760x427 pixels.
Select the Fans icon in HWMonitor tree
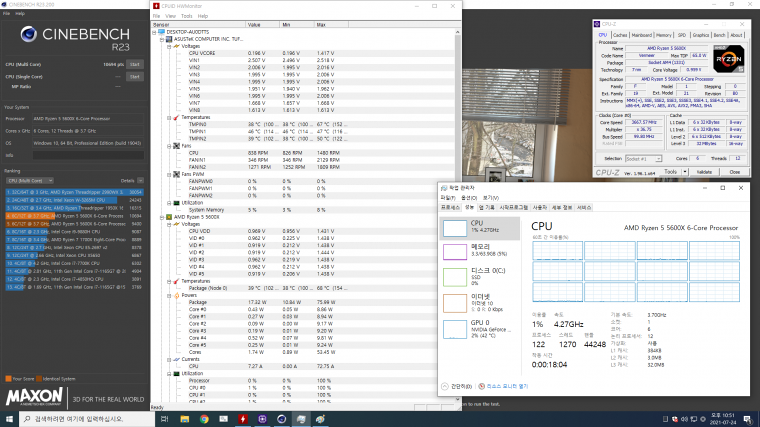(x=176, y=146)
